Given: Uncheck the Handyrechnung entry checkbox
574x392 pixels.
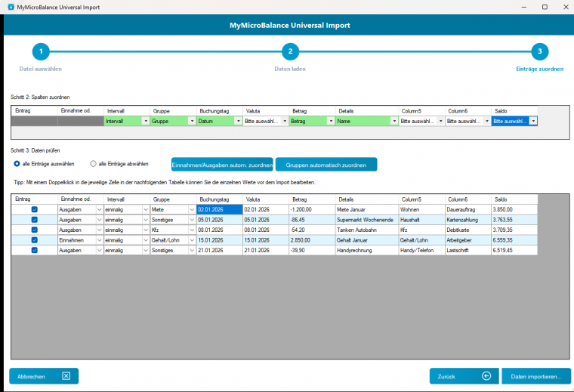Looking at the screenshot, I should 35,250.
